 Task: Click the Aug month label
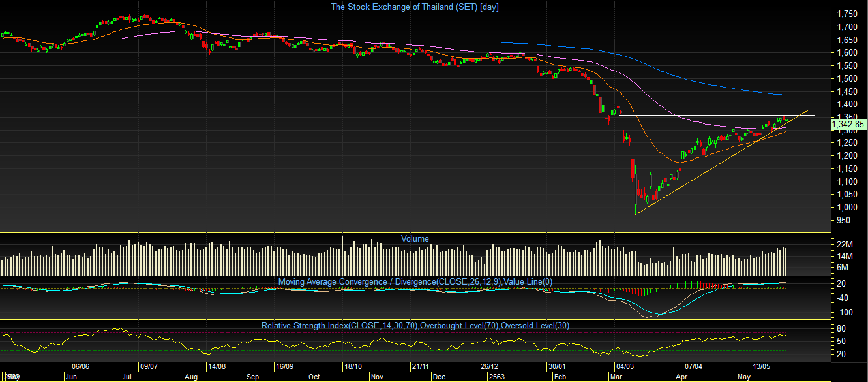coord(191,377)
